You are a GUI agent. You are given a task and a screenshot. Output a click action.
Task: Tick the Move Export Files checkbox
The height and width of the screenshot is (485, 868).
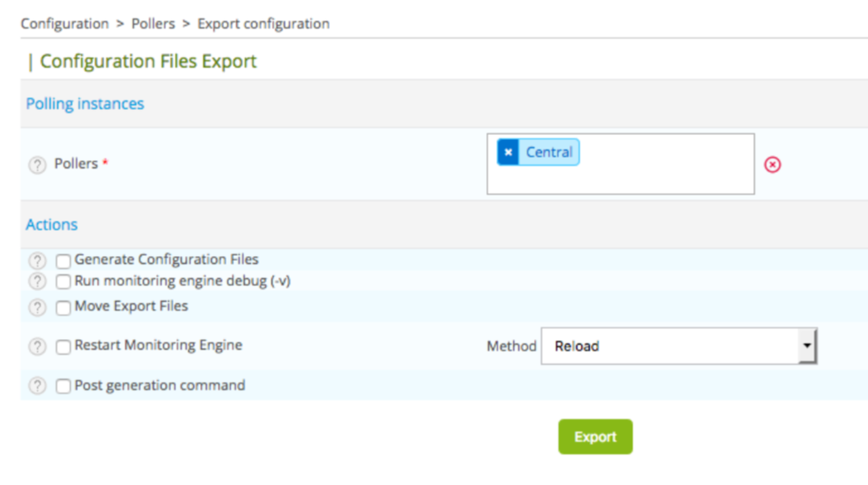coord(63,308)
